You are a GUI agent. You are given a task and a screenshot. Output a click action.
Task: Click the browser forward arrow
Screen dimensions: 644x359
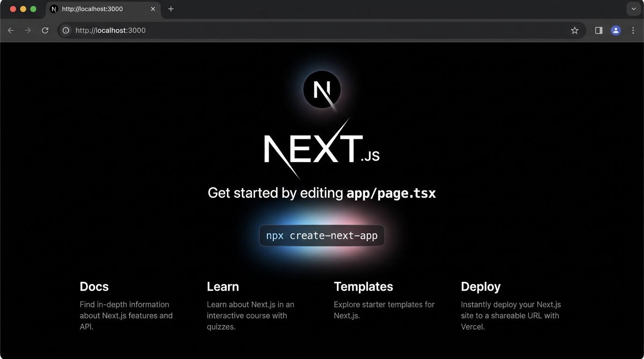coord(28,30)
